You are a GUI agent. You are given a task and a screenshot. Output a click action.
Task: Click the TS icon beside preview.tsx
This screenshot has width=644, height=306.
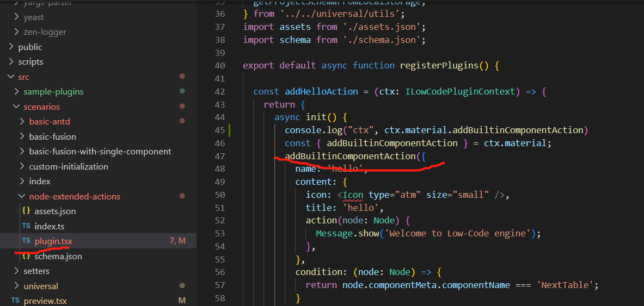[15, 301]
